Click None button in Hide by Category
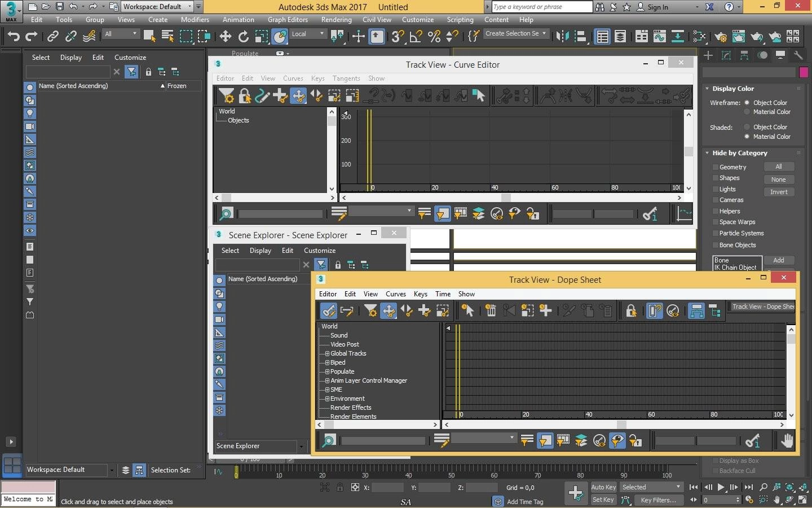The image size is (812, 508). (x=779, y=179)
